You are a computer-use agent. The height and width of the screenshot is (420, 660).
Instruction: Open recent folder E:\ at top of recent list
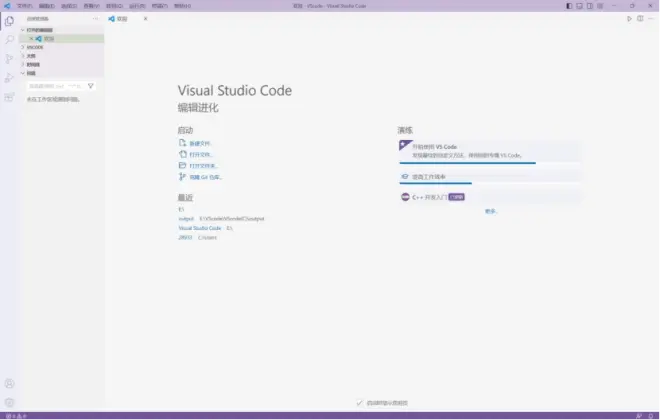click(x=181, y=209)
